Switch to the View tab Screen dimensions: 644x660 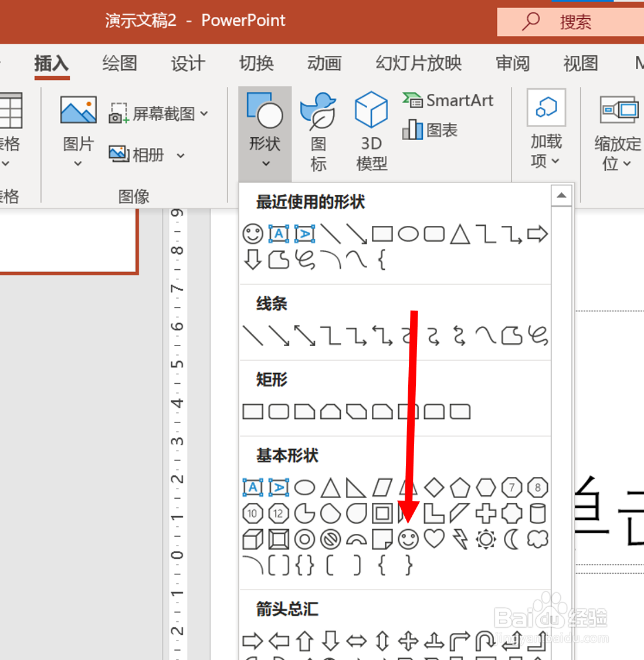click(581, 64)
